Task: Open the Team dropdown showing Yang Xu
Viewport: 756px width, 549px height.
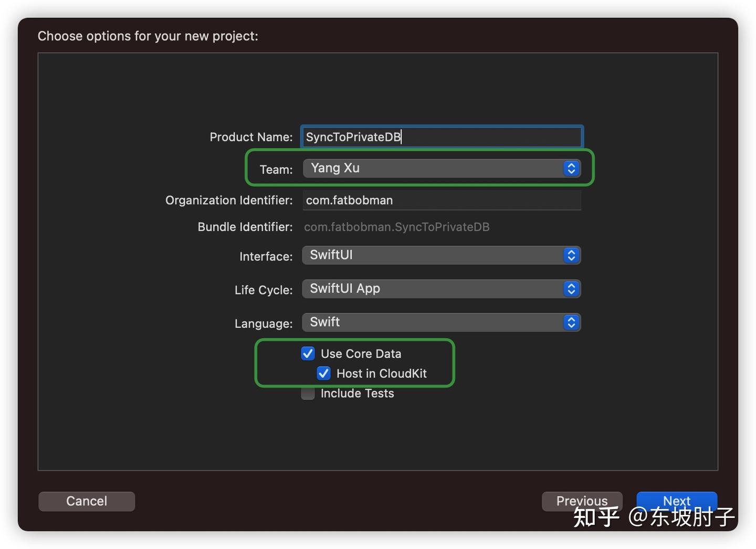Action: 441,168
